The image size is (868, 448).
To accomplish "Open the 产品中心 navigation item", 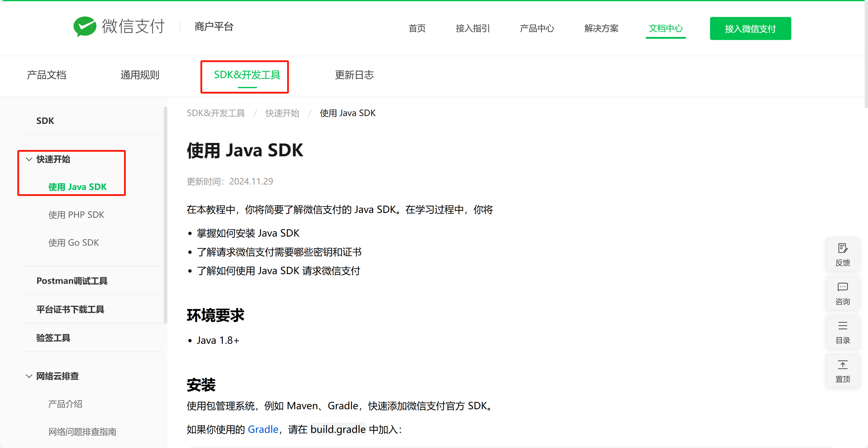I will [x=537, y=28].
